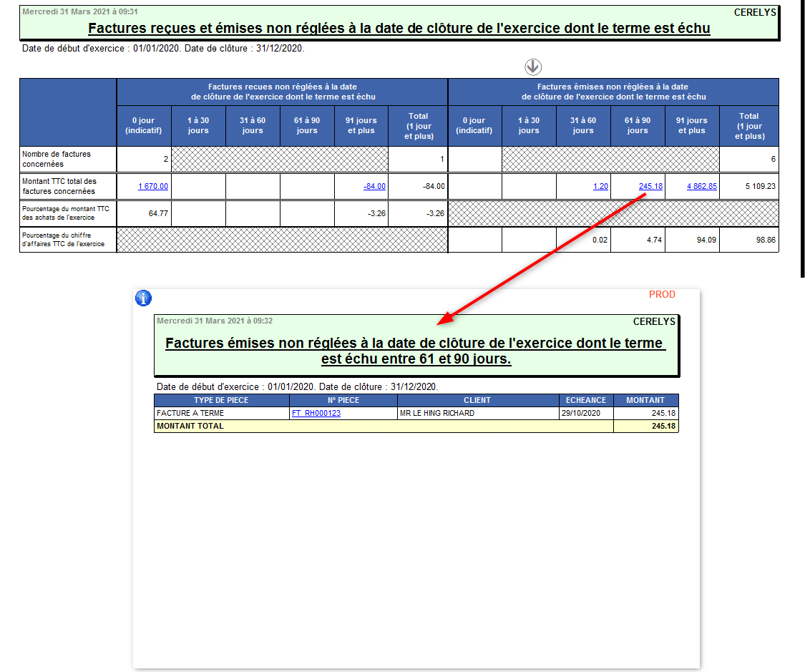Open the underlined 245.18 link in summary table
This screenshot has height=672, width=805.
(x=650, y=186)
